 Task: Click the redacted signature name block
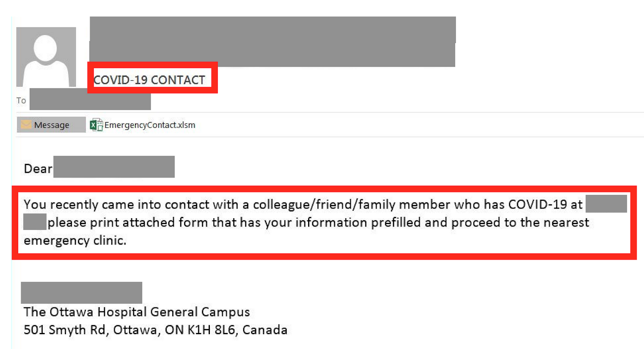pos(81,293)
